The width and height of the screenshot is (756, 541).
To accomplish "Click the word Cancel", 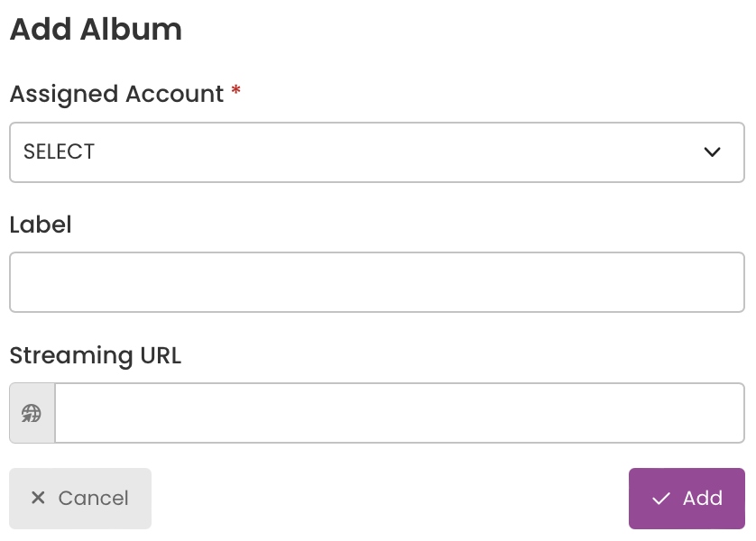I will [x=94, y=498].
